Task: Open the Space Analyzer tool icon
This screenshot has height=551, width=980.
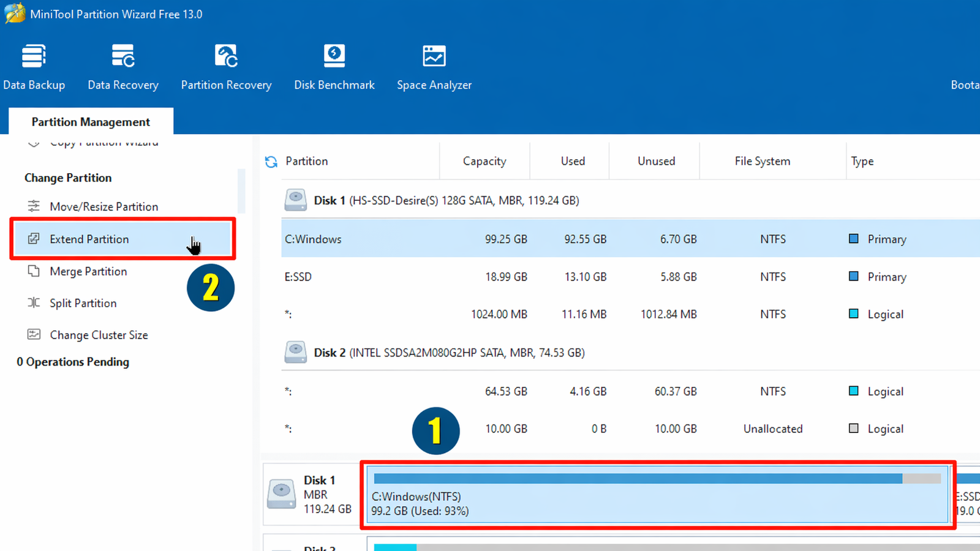Action: 434,56
